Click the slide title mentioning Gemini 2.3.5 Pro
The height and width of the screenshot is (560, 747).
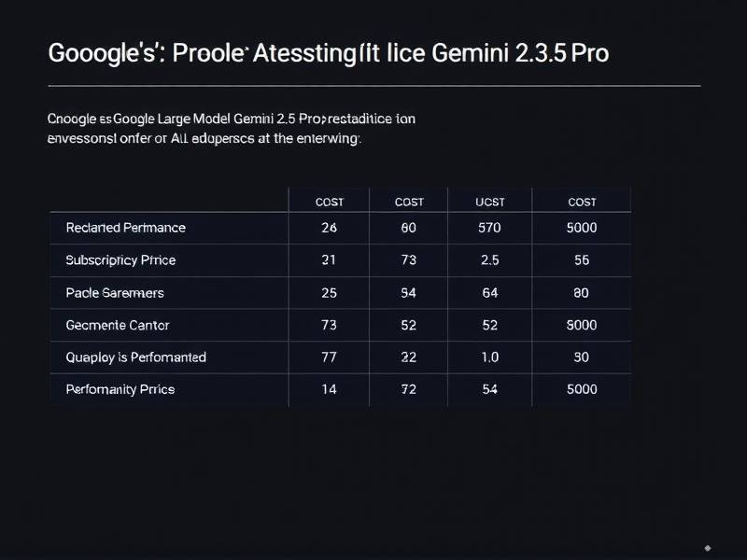click(x=328, y=53)
